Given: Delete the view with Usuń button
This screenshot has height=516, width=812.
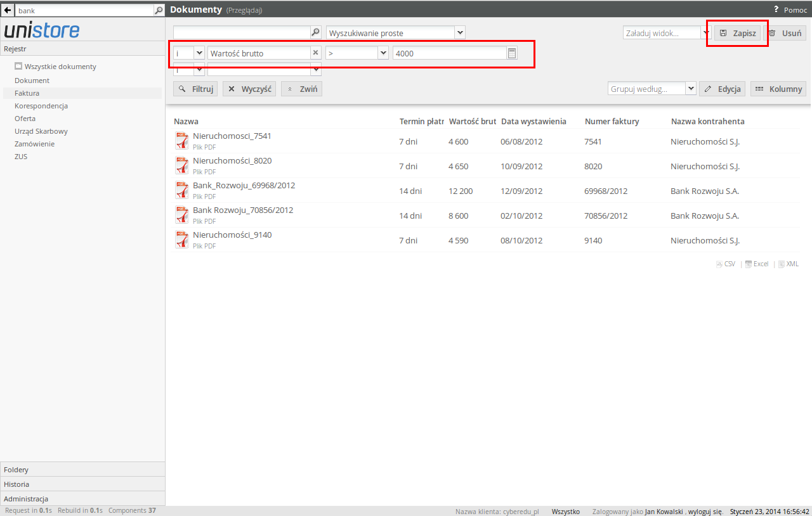Looking at the screenshot, I should tap(785, 33).
